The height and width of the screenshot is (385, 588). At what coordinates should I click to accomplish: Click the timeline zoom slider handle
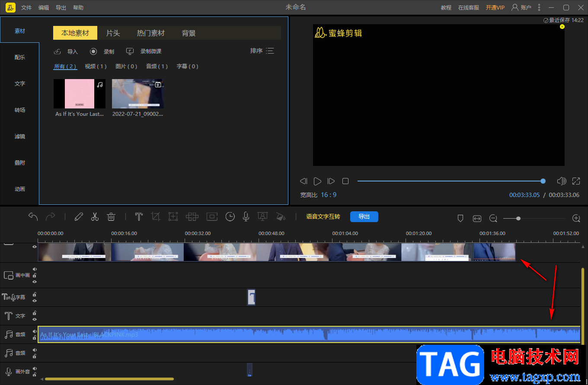click(518, 219)
